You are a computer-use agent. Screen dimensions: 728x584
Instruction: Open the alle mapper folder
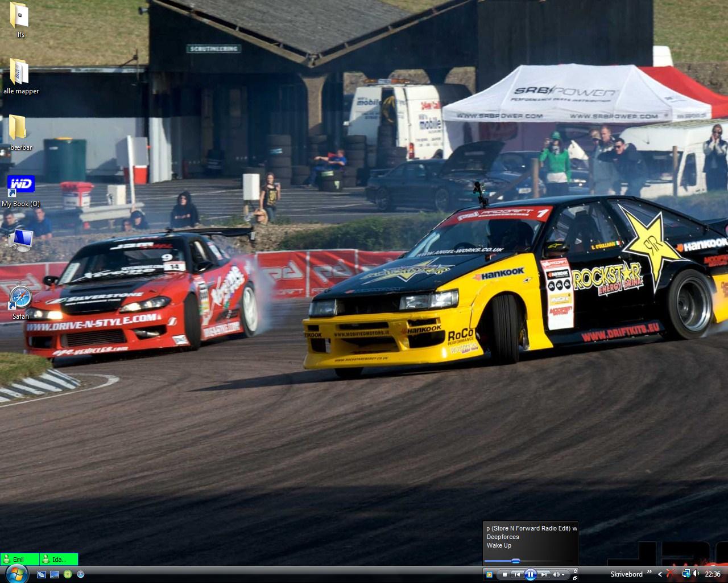[x=20, y=76]
